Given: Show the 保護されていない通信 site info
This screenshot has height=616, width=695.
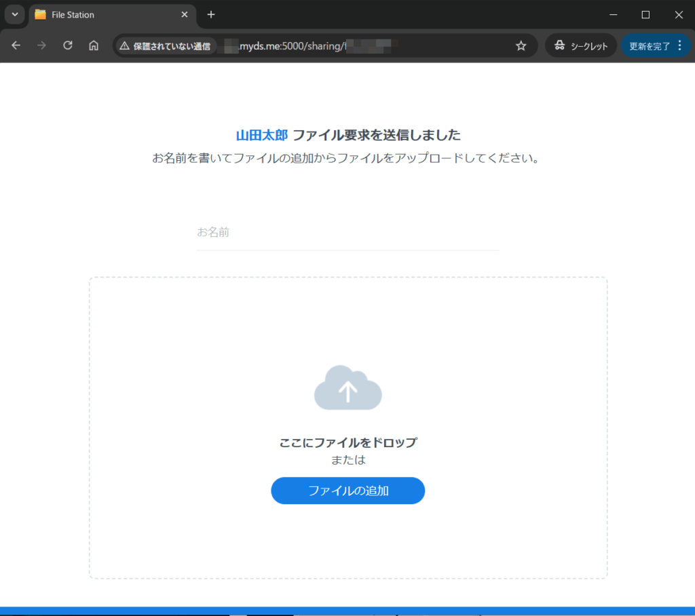Looking at the screenshot, I should (165, 45).
